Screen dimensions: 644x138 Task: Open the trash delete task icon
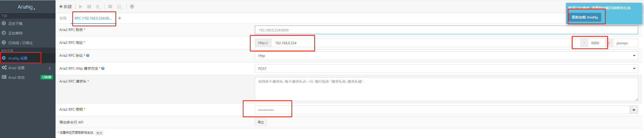click(x=98, y=7)
